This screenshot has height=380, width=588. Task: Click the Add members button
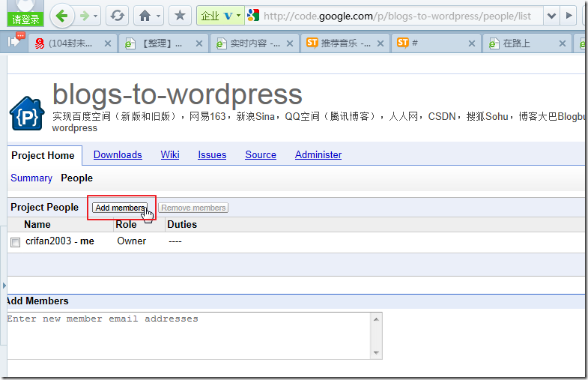point(120,208)
